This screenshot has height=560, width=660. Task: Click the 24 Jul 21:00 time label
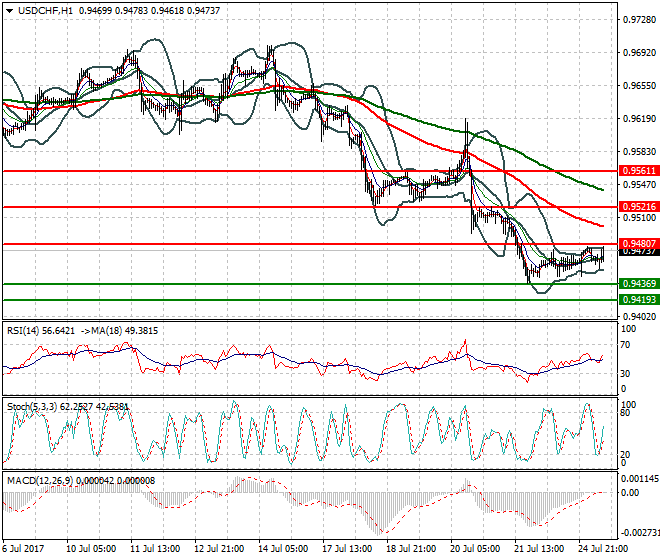coord(603,549)
